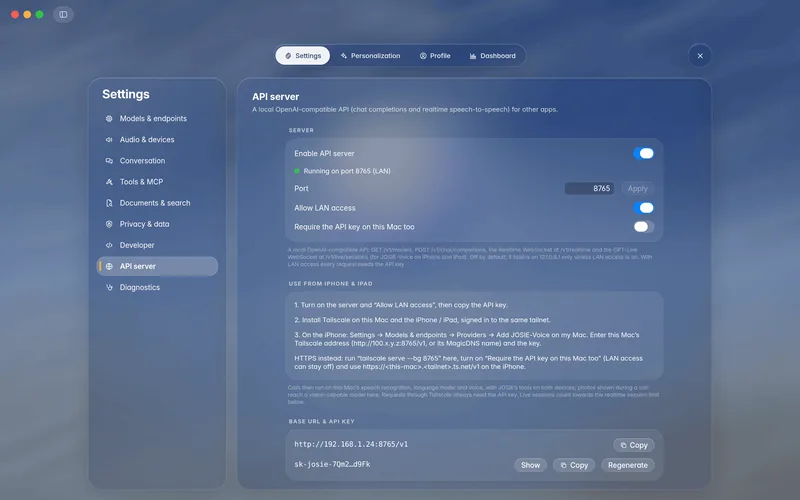This screenshot has width=800, height=500.
Task: Click the Conversation chat bubble icon
Action: (x=109, y=161)
